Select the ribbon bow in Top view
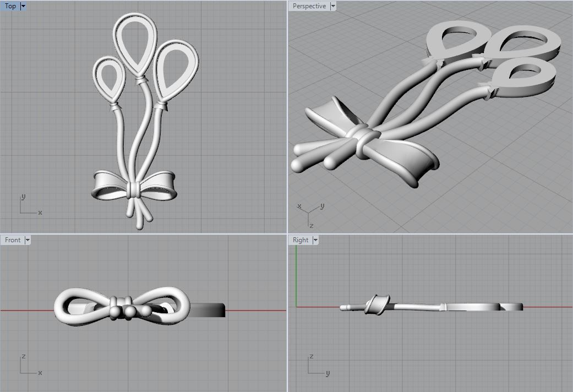This screenshot has height=392, width=573. 134,186
